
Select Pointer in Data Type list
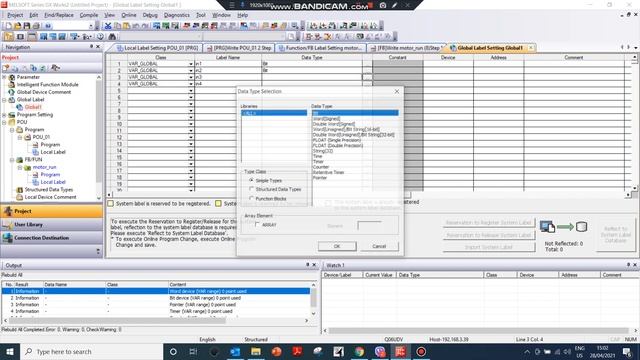[320, 178]
